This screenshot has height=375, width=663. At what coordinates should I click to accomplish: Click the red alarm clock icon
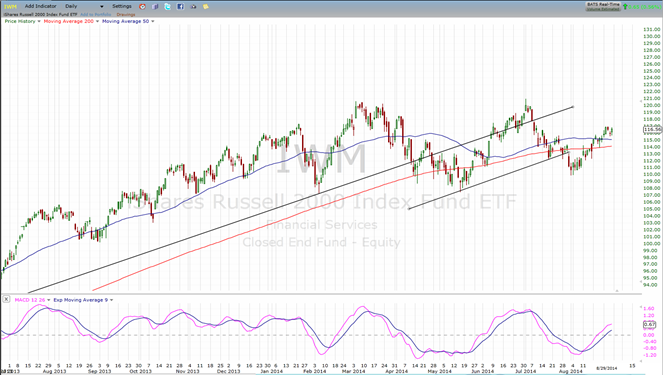click(142, 6)
